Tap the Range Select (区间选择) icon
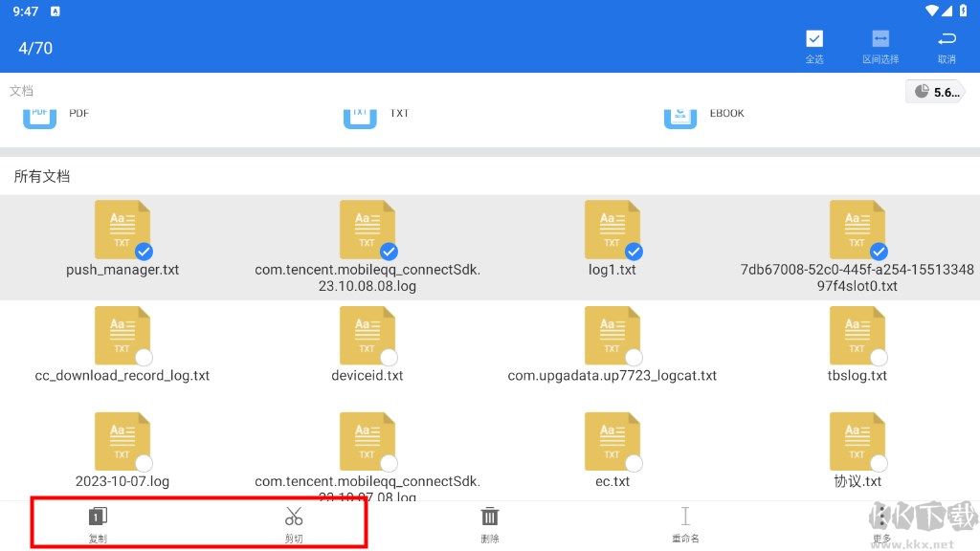 pyautogui.click(x=880, y=39)
